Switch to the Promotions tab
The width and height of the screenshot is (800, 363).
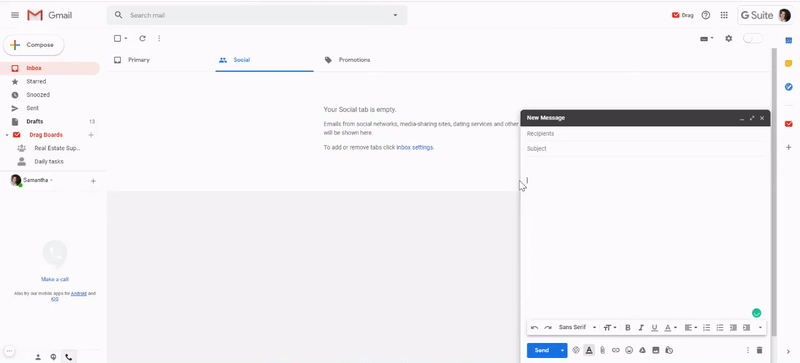[347, 60]
